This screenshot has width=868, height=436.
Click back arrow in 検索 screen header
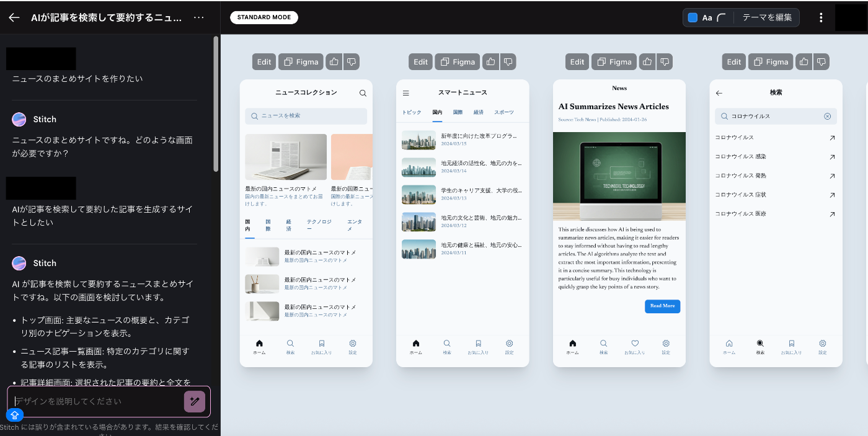tap(719, 93)
